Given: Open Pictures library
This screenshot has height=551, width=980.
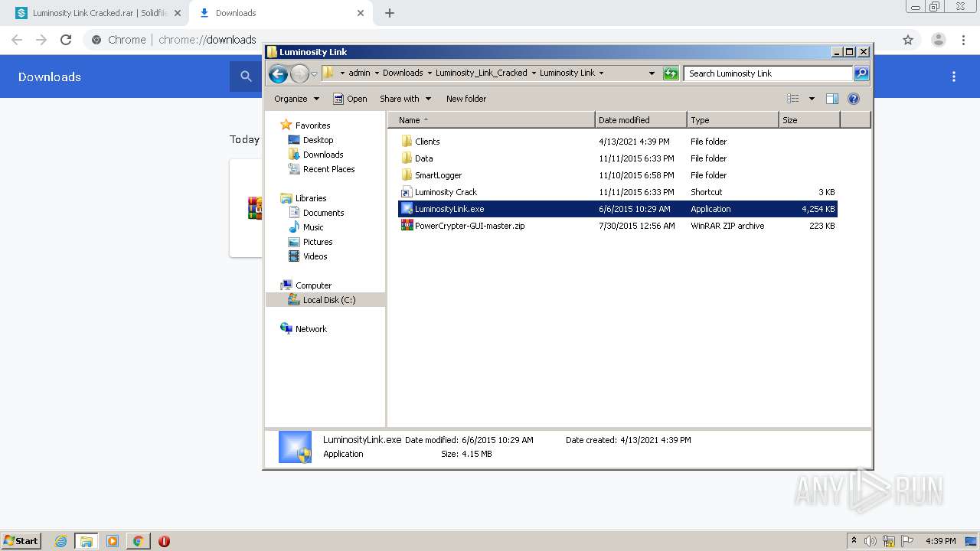Looking at the screenshot, I should pos(318,242).
